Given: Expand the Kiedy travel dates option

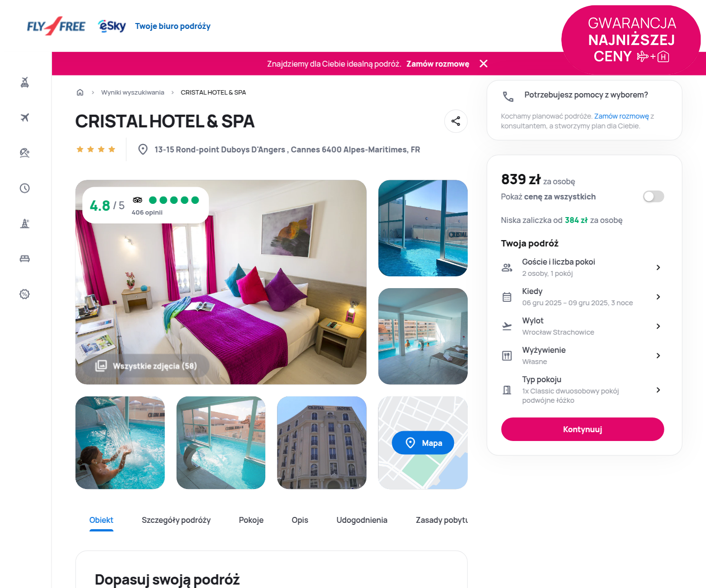Looking at the screenshot, I should coord(582,297).
